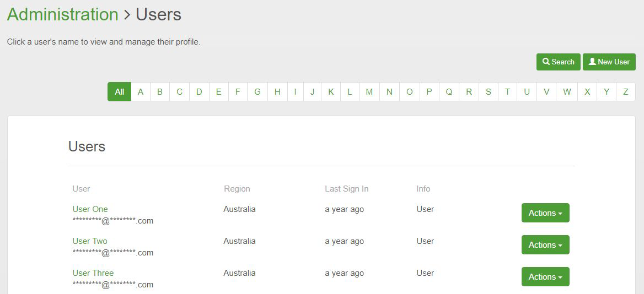Click the person icon on New User
Screen dimensions: 644x294
(592, 62)
